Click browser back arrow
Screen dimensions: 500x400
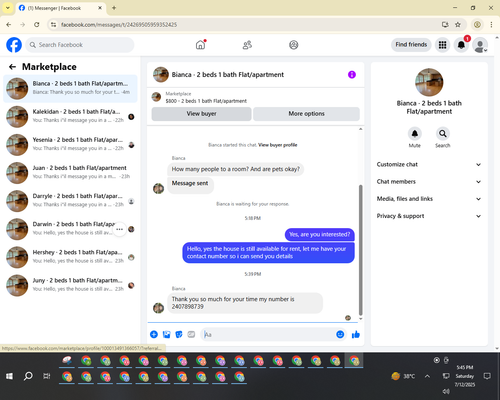point(9,25)
